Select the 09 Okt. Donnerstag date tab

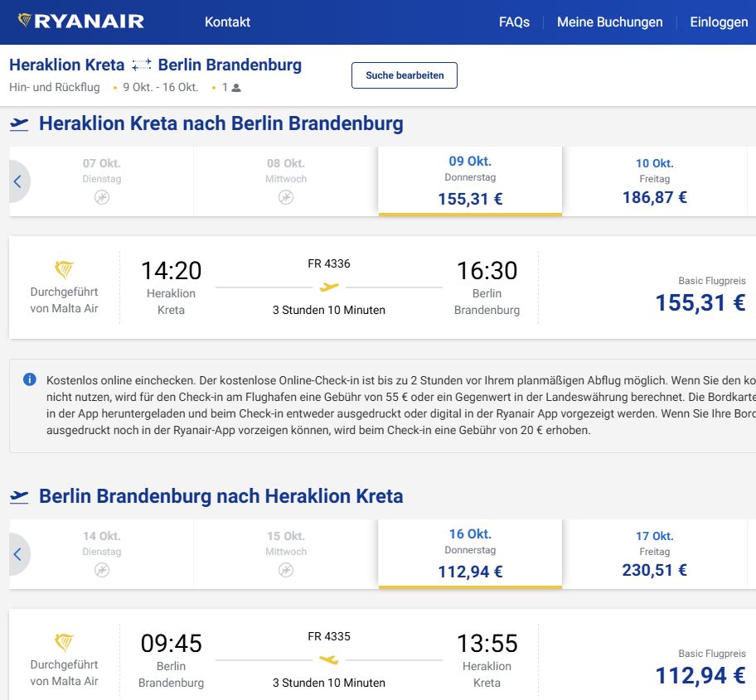point(470,181)
